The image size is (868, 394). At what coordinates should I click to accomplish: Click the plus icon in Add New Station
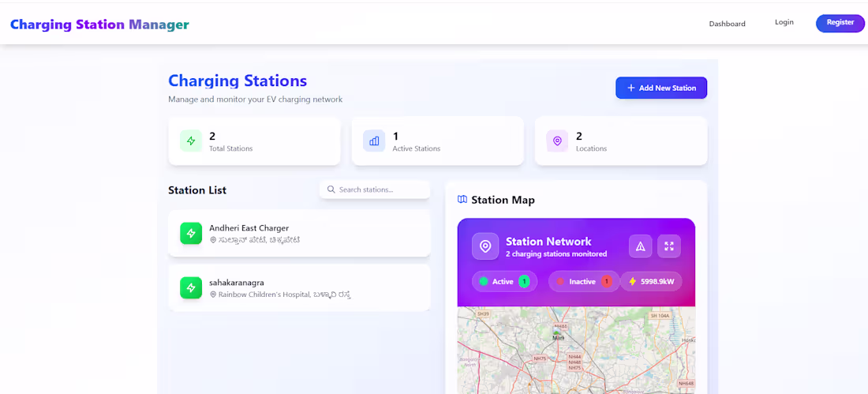[631, 88]
